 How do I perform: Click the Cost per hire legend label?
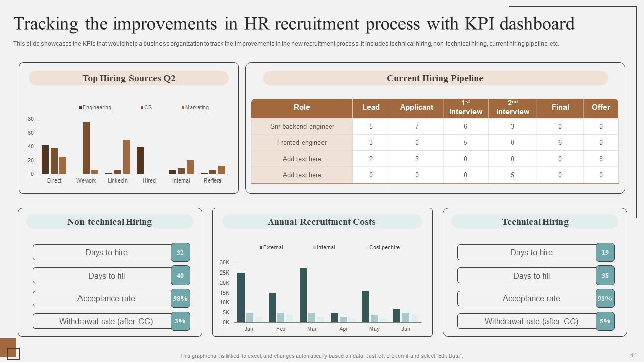[x=384, y=247]
